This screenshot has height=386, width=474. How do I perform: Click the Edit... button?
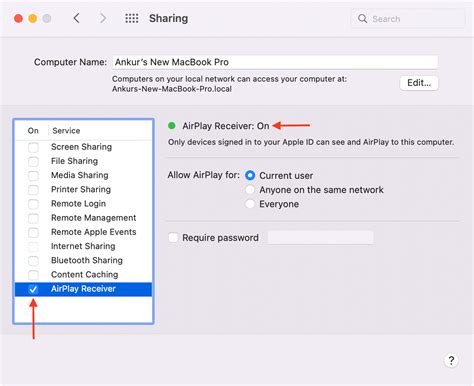point(419,83)
